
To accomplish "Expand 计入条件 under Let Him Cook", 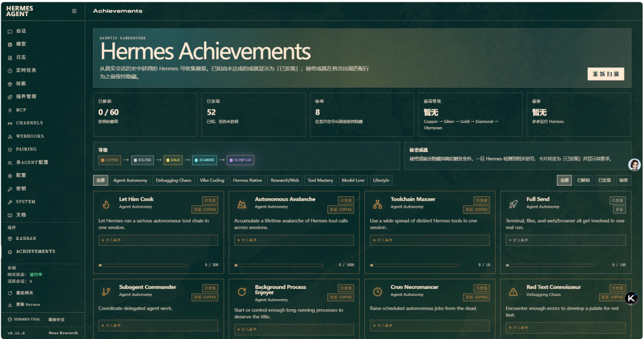I will tap(158, 240).
